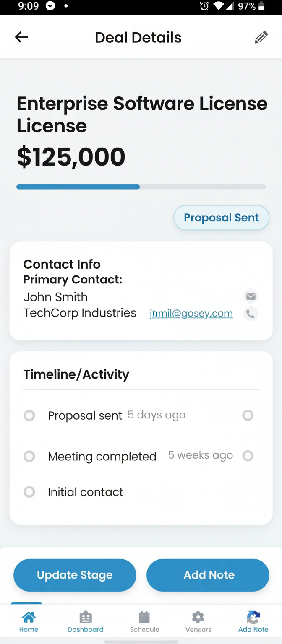Image resolution: width=282 pixels, height=644 pixels.
Task: Tap the deal progress bar
Action: (x=141, y=187)
